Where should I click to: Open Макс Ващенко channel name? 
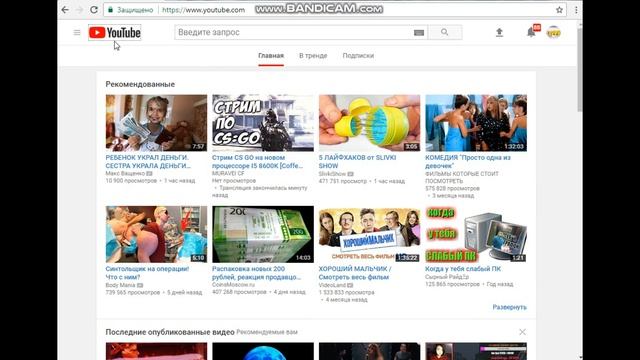tap(125, 173)
